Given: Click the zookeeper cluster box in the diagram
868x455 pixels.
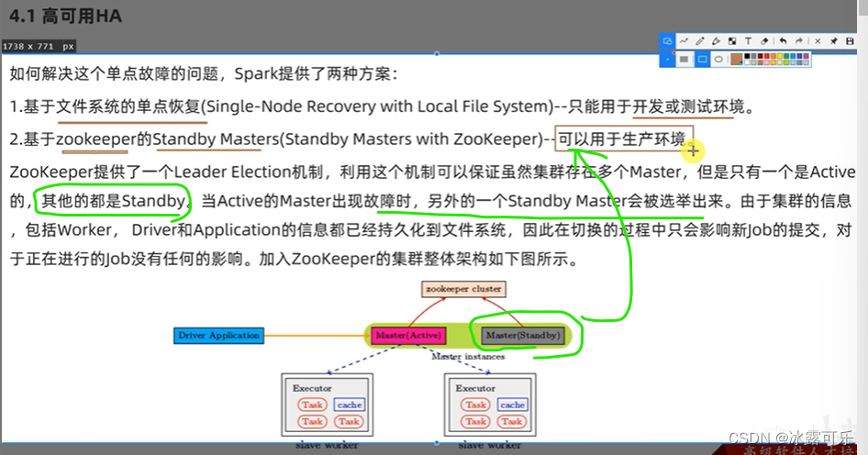Looking at the screenshot, I should 463,289.
